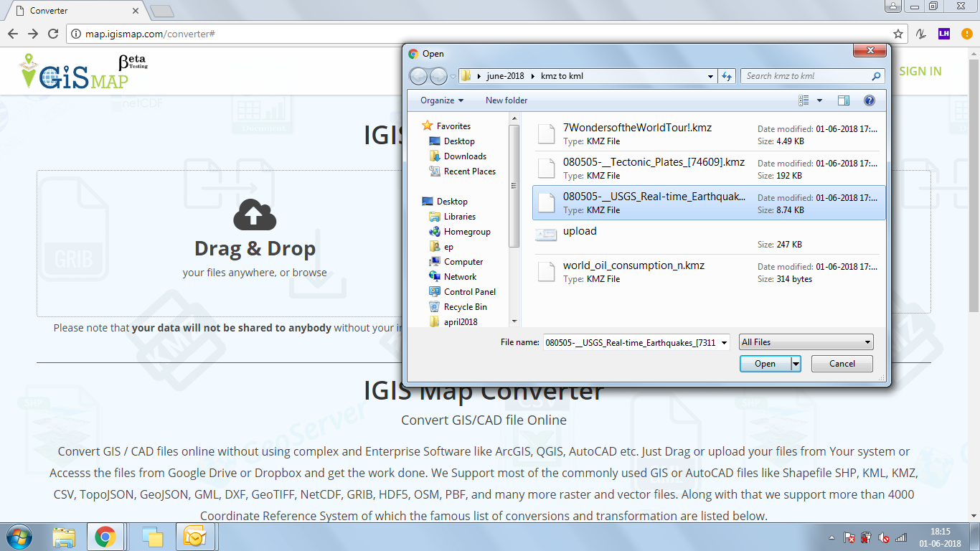Open recent locations dropdown near arrows

point(453,76)
